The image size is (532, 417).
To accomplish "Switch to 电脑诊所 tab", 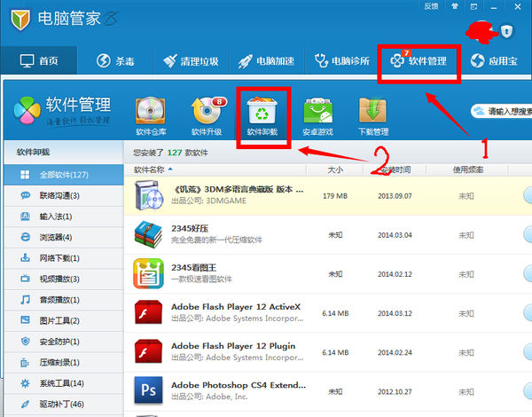I will tap(341, 61).
